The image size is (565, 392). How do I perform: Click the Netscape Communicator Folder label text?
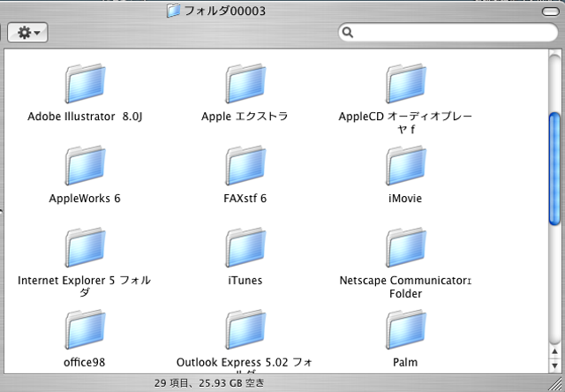pyautogui.click(x=405, y=287)
